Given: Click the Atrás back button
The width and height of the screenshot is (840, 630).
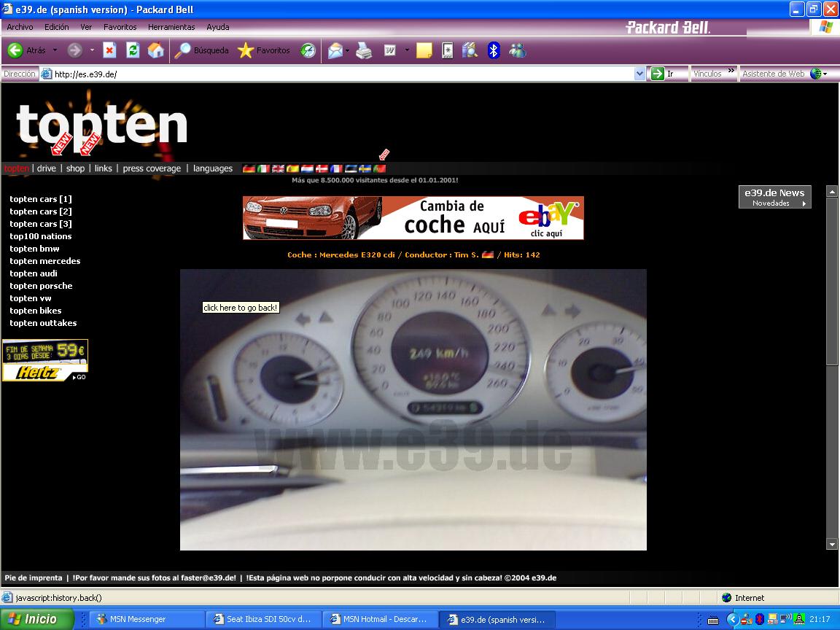Looking at the screenshot, I should tap(27, 50).
